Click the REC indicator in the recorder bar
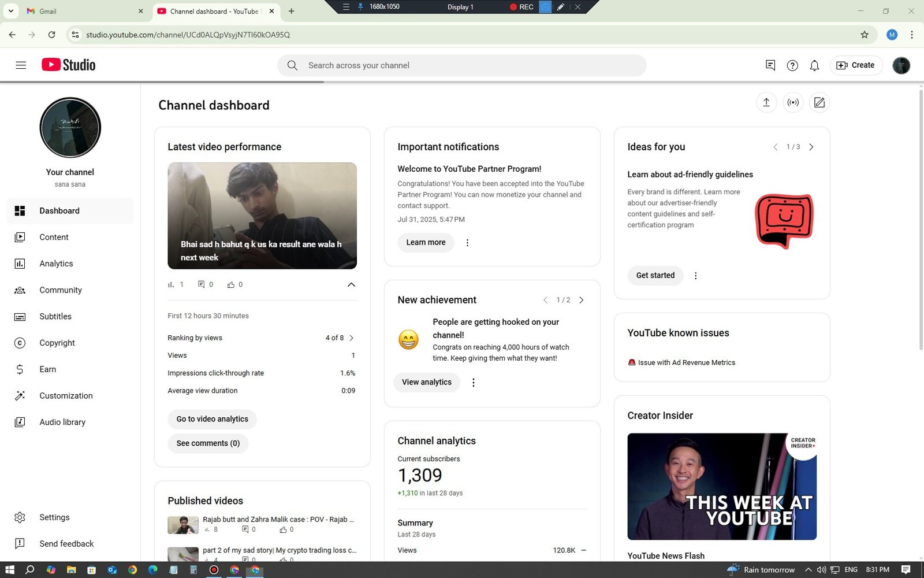The image size is (924, 578). [x=521, y=7]
